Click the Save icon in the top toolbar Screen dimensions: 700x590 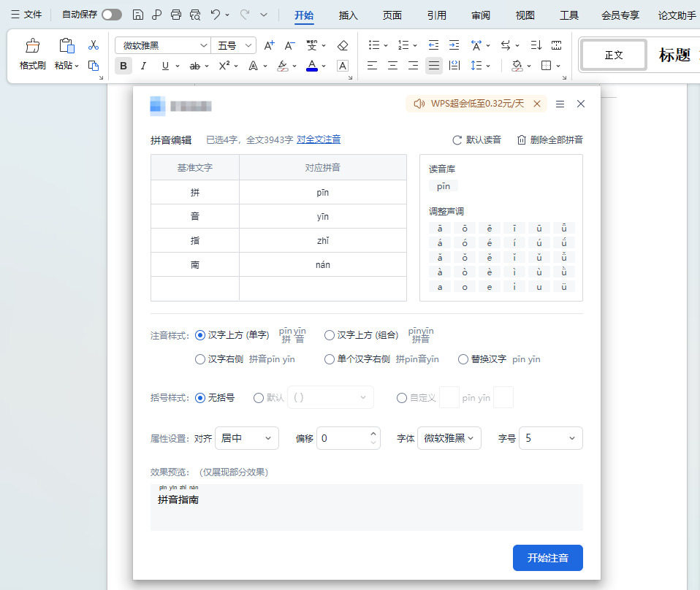pyautogui.click(x=138, y=15)
